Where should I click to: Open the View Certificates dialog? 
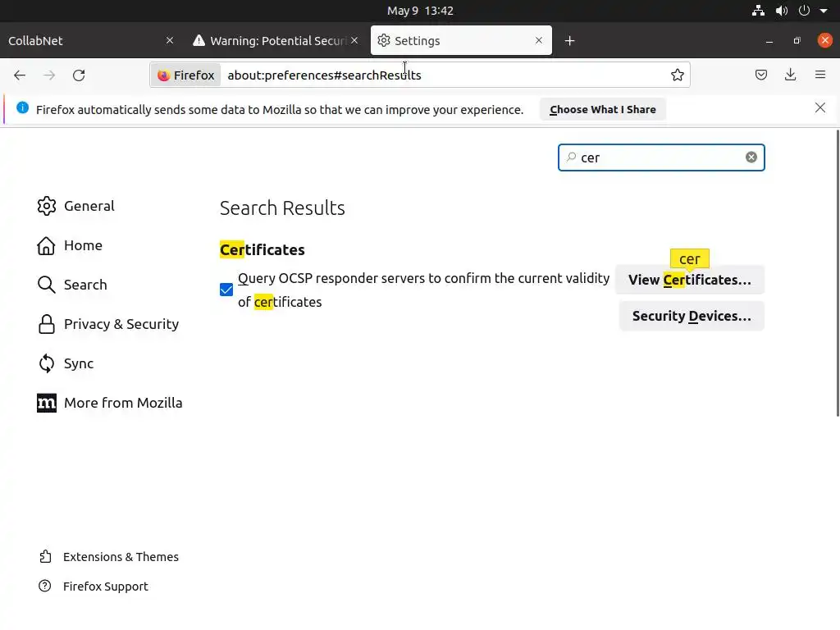[689, 280]
